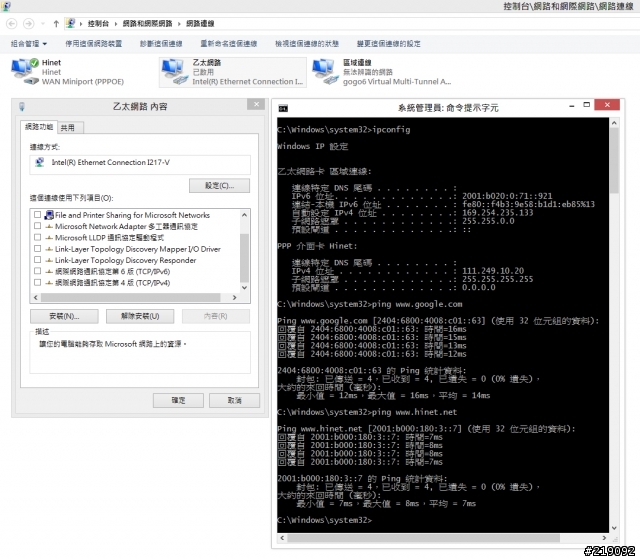The image size is (640, 559).
Task: Click the 設定(C)... button
Action: [x=220, y=186]
